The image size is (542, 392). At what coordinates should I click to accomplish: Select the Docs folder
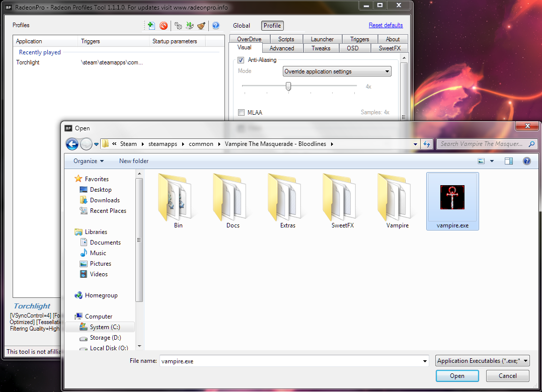(233, 201)
